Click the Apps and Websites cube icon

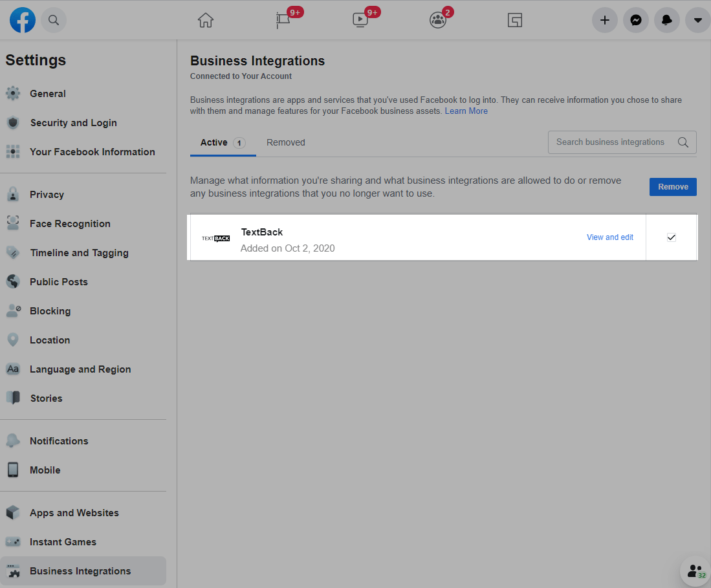(x=13, y=513)
